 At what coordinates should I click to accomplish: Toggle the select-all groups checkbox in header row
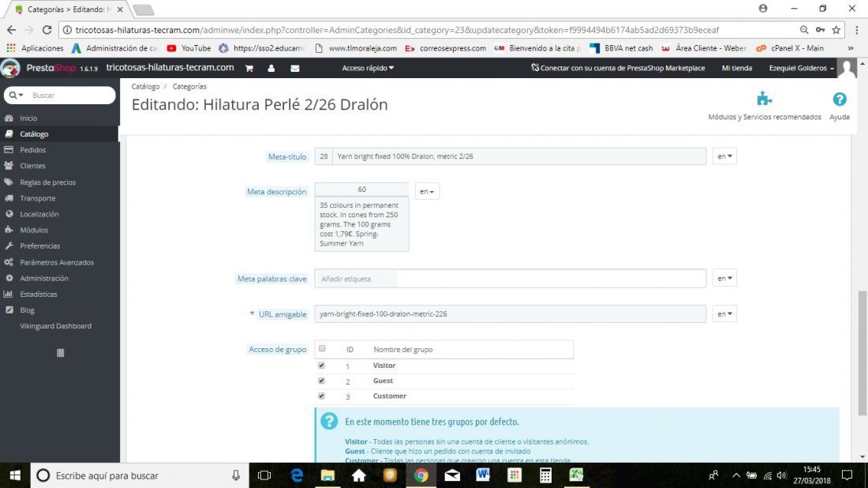click(x=322, y=348)
